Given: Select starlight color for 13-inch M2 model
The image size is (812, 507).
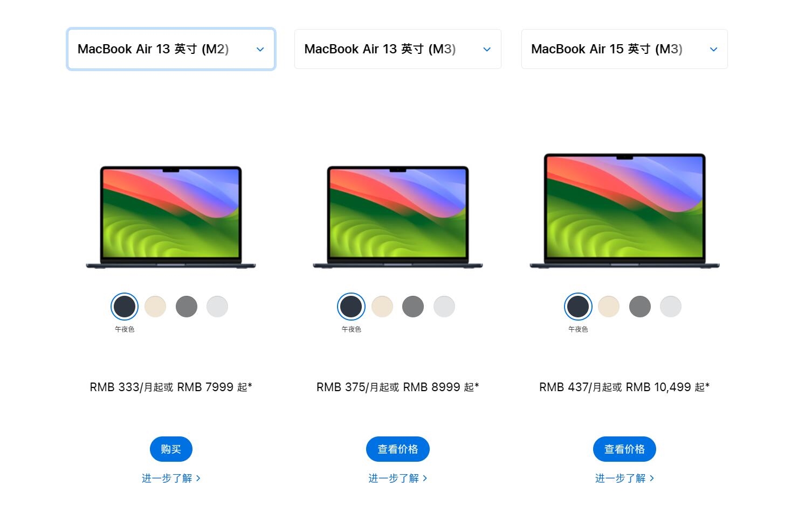Looking at the screenshot, I should tap(155, 307).
